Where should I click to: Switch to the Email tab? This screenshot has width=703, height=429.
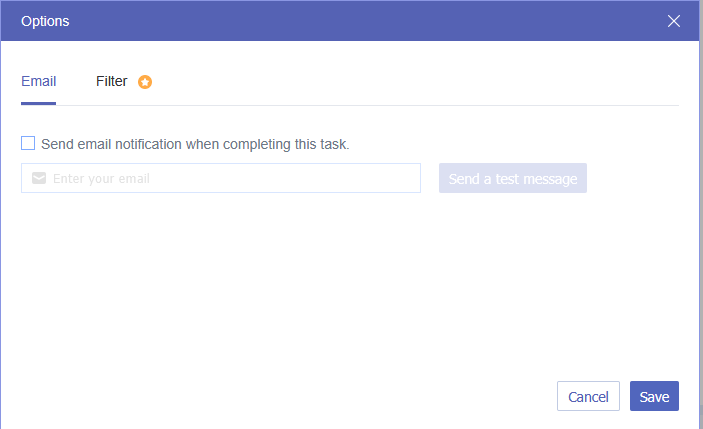pos(38,82)
